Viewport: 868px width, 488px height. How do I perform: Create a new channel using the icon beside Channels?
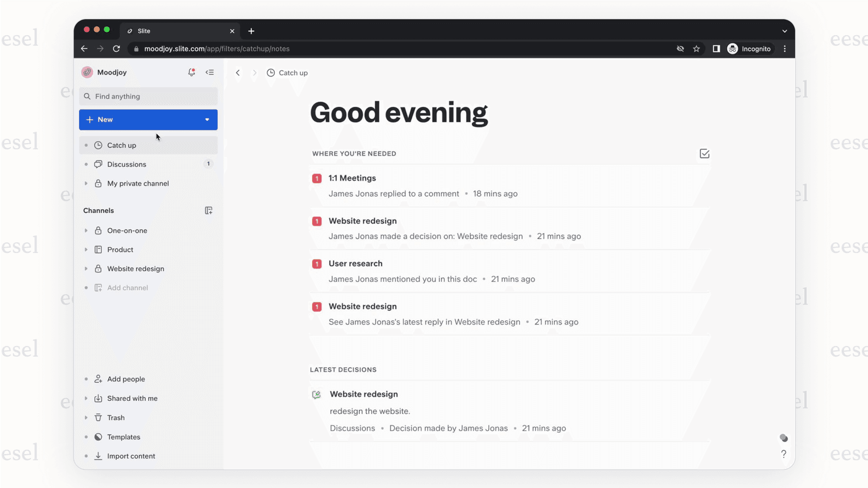(x=209, y=210)
